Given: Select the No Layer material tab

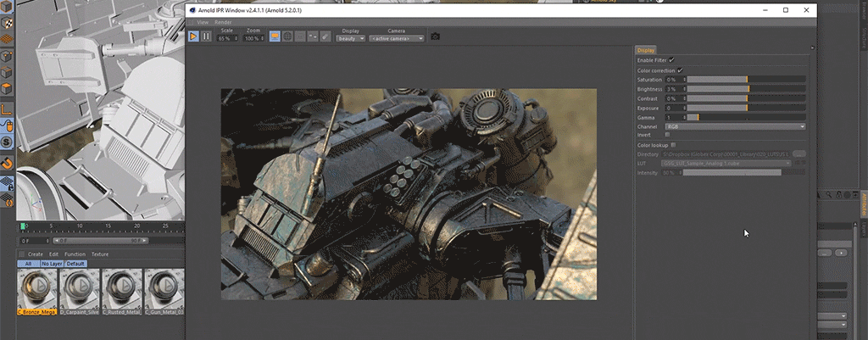Looking at the screenshot, I should point(52,264).
